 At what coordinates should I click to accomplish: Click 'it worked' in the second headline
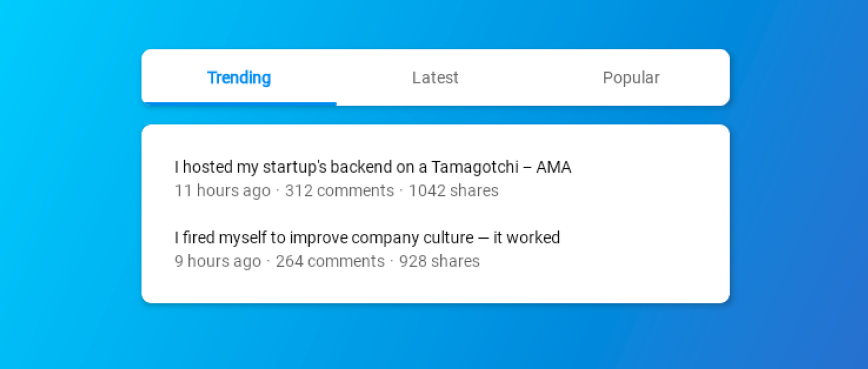tap(527, 238)
